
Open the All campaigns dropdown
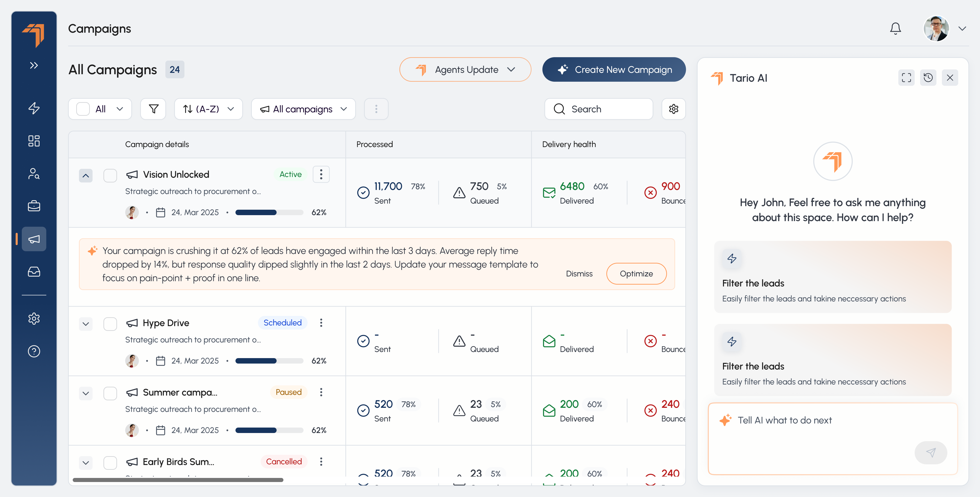point(303,109)
